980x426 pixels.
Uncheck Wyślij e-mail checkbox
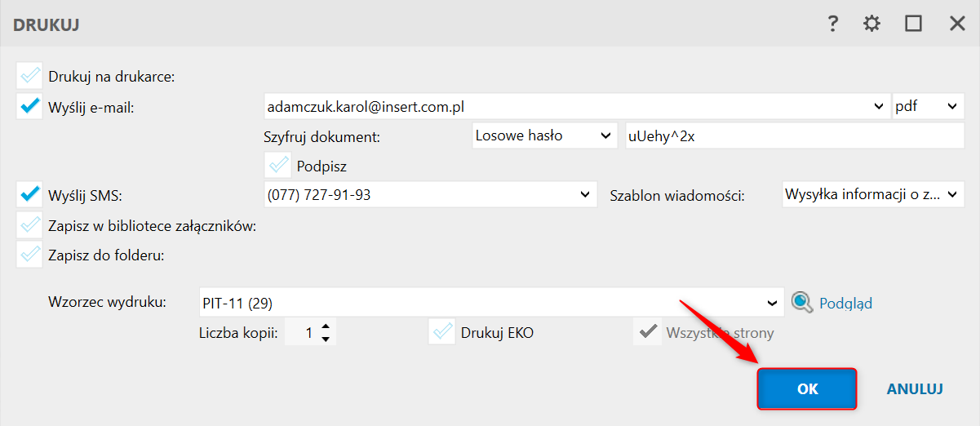coord(30,106)
